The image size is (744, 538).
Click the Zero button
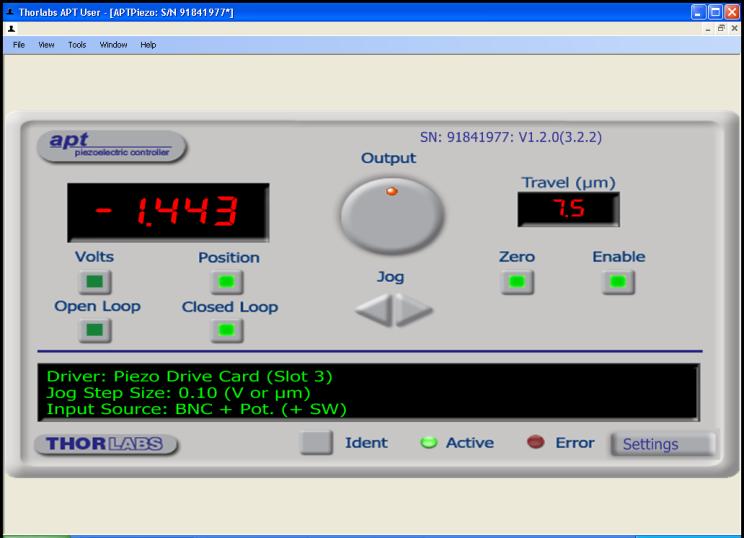(x=517, y=282)
